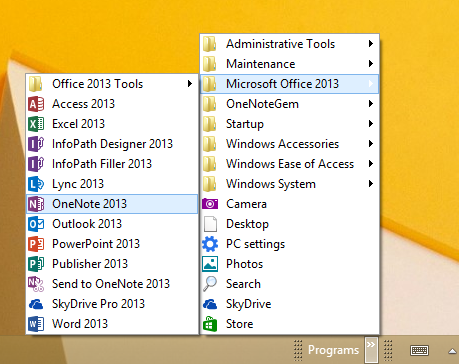
Task: Click the Photos label
Action: tap(245, 264)
